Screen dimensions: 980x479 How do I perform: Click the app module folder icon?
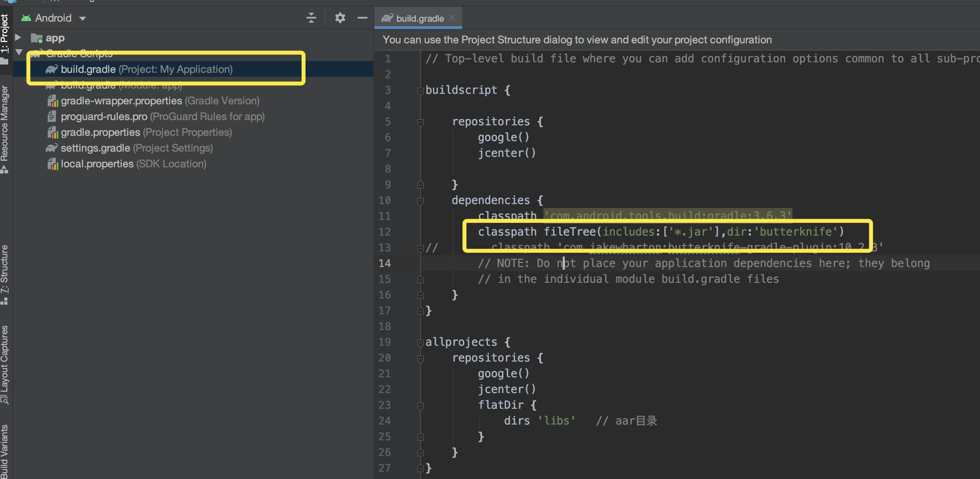click(36, 38)
